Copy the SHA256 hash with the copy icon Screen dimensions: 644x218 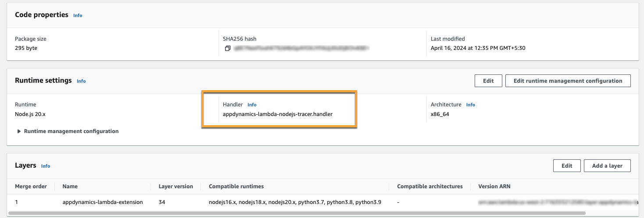click(x=227, y=48)
